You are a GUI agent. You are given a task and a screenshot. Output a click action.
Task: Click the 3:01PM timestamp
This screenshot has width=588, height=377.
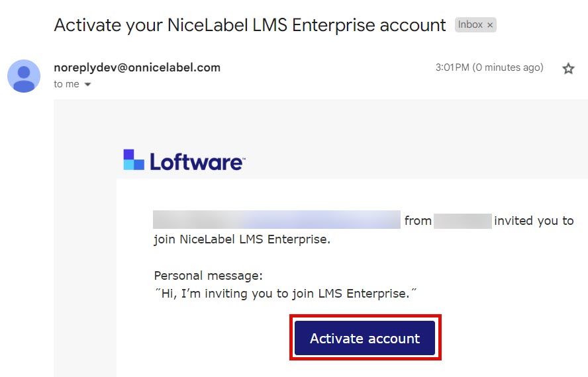(x=452, y=67)
